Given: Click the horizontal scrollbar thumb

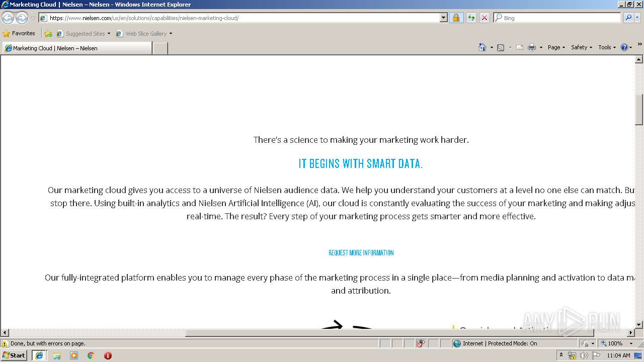Looking at the screenshot, I should pyautogui.click(x=389, y=333).
